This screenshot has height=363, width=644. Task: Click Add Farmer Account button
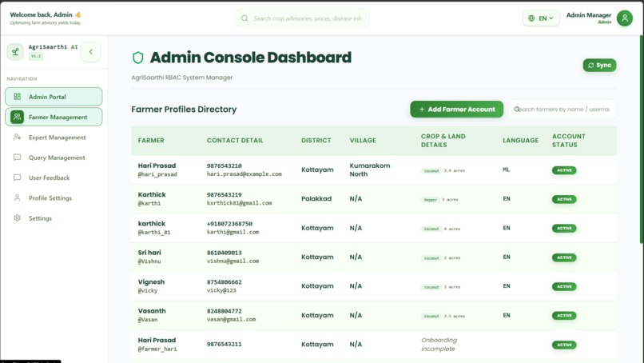point(457,109)
